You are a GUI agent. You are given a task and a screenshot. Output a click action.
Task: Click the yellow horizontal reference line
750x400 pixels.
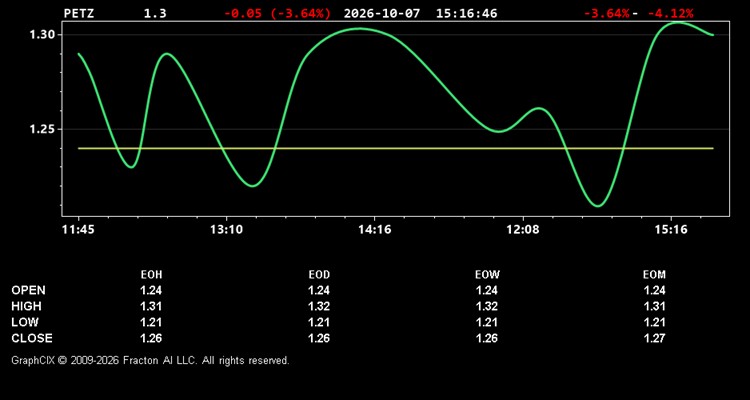tap(396, 148)
